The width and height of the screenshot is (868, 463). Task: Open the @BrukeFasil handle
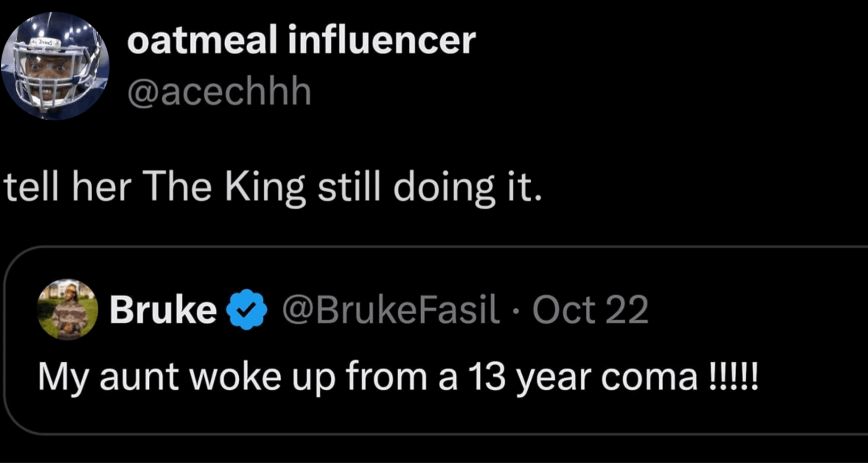pyautogui.click(x=391, y=310)
